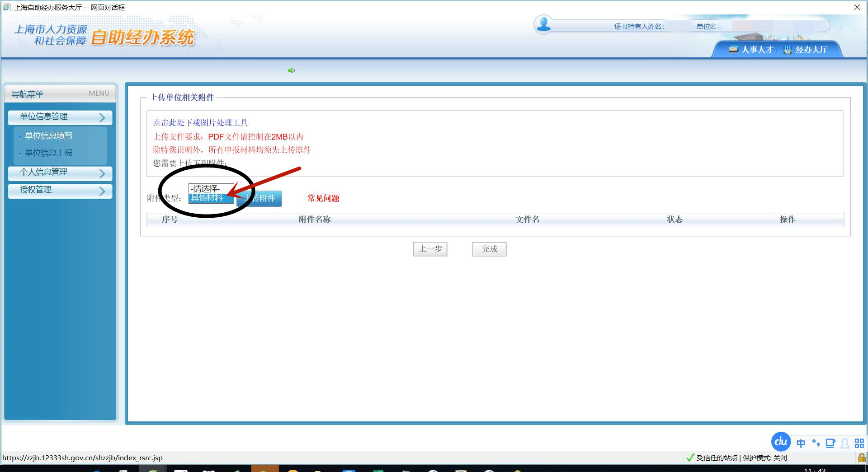
Task: Click 序号 column header
Action: pyautogui.click(x=170, y=220)
